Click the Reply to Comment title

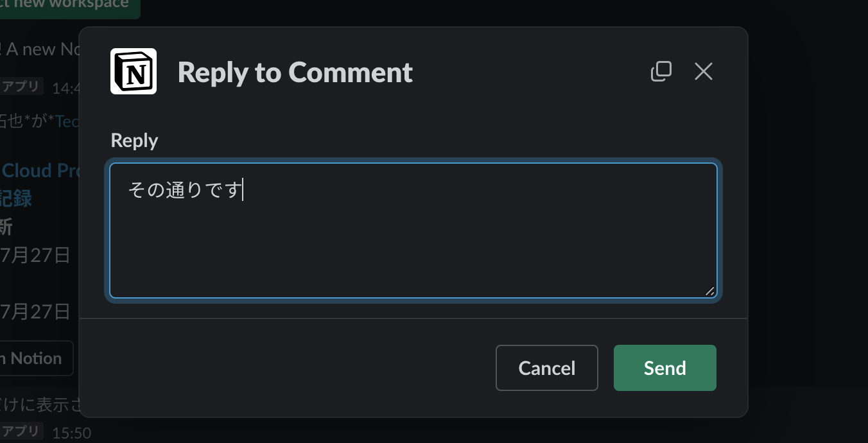(x=295, y=73)
